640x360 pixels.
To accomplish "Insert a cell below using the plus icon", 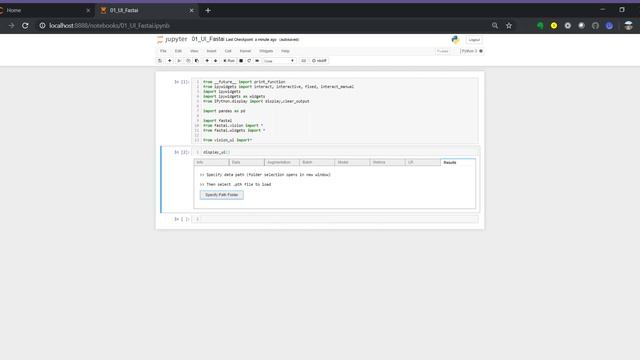I will pos(169,60).
